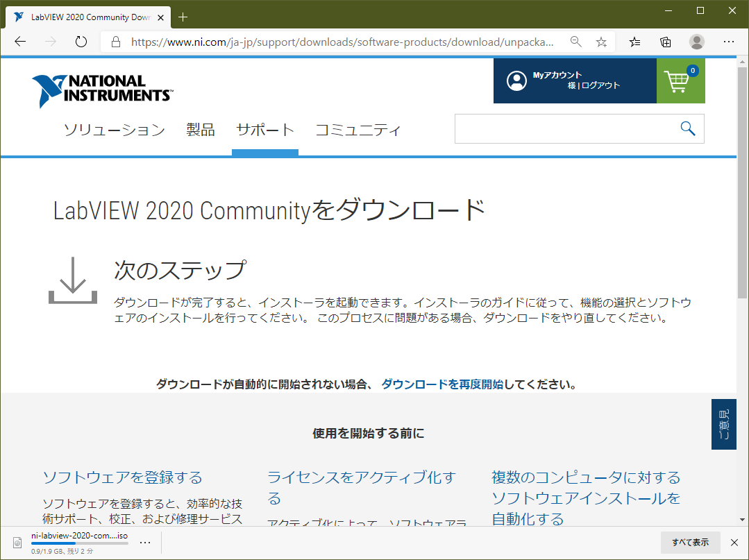Viewport: 749px width, 560px height.
Task: Open the ソリューション menu
Action: coord(114,130)
